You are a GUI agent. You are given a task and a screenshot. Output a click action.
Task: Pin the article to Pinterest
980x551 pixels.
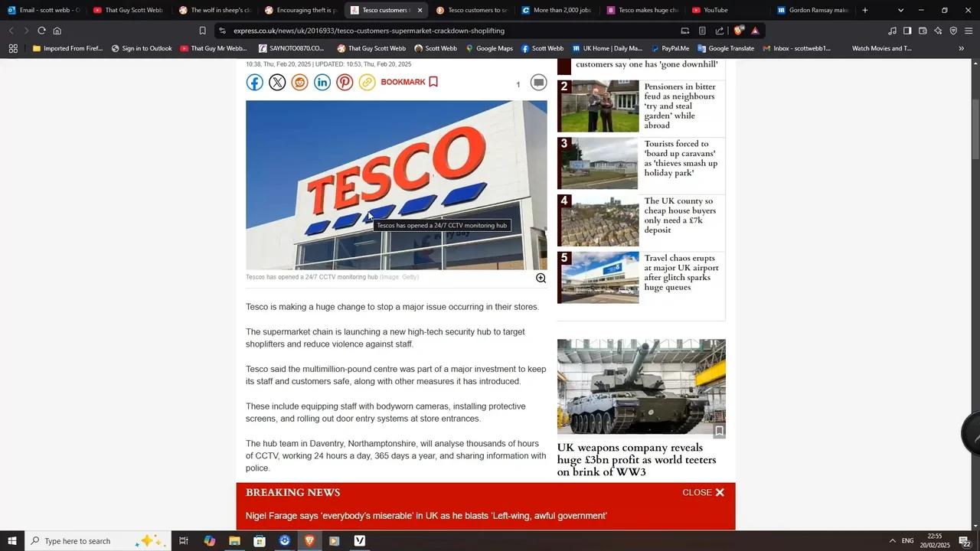tap(345, 82)
